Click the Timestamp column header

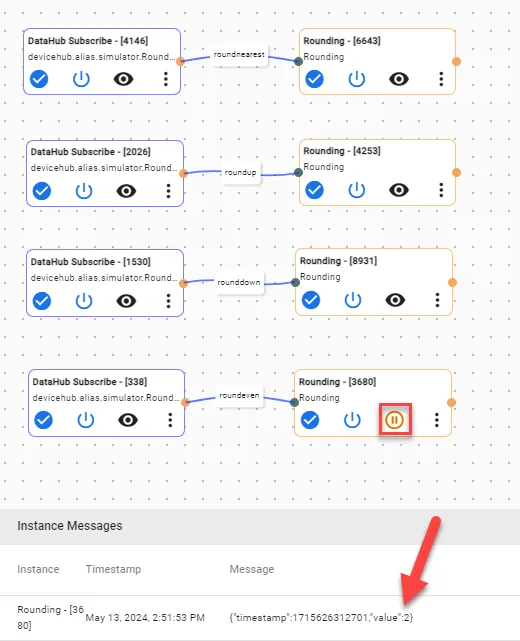(x=113, y=569)
